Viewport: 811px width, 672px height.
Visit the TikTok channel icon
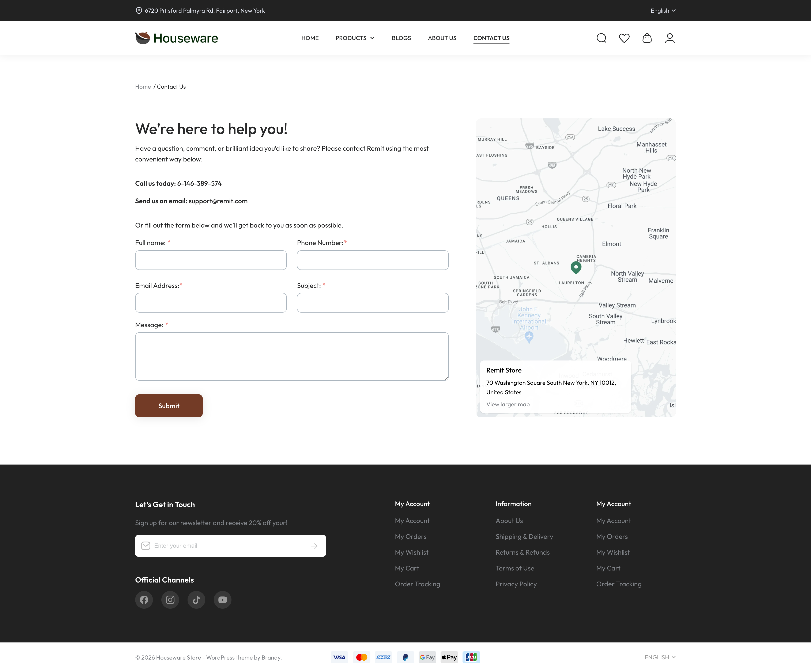point(196,599)
